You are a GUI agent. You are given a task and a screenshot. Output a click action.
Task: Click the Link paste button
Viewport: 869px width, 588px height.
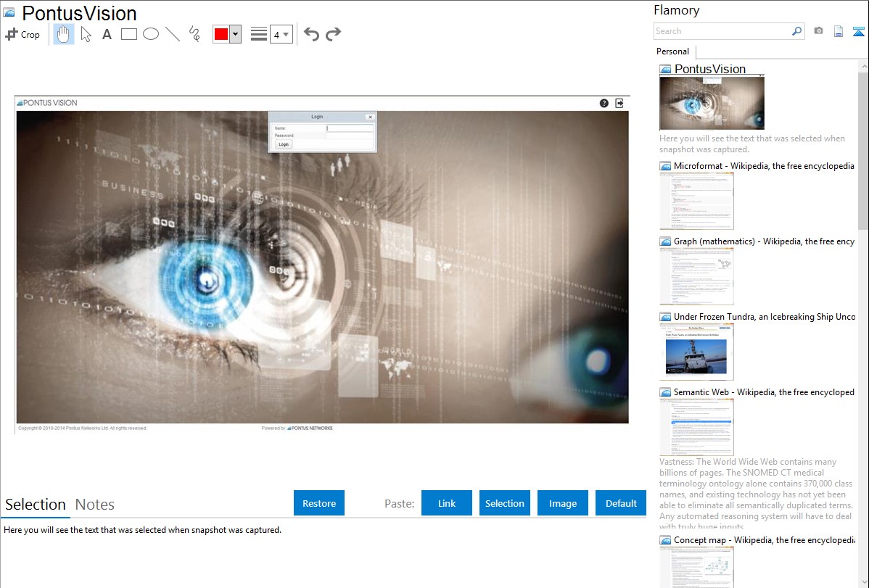point(447,503)
